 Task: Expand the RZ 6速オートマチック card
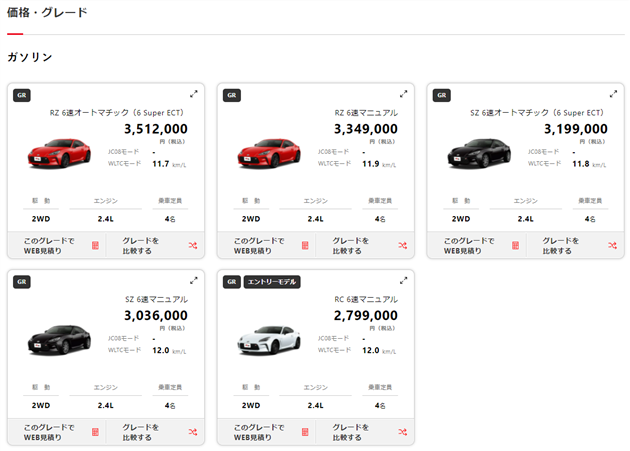pos(194,94)
